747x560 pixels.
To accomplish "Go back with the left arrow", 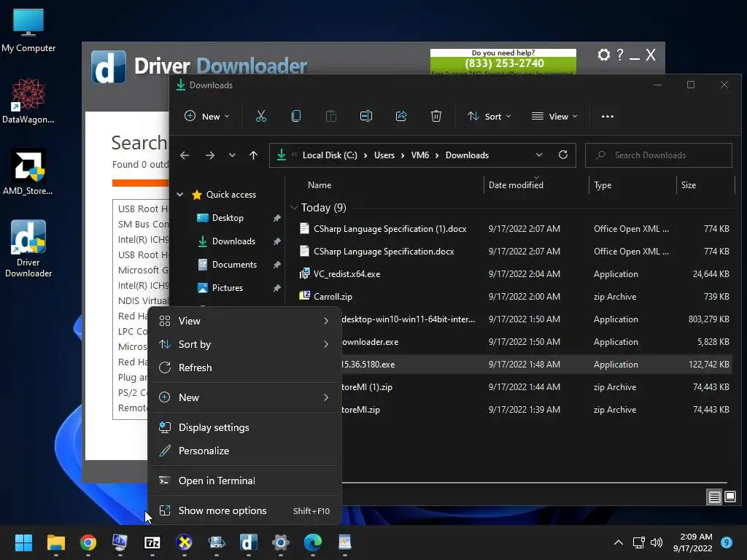I will [185, 155].
